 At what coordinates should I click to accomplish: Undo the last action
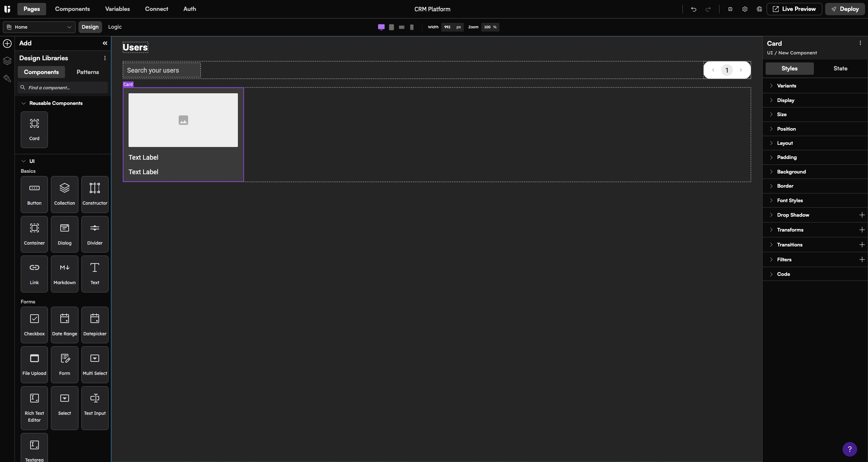[x=693, y=9]
